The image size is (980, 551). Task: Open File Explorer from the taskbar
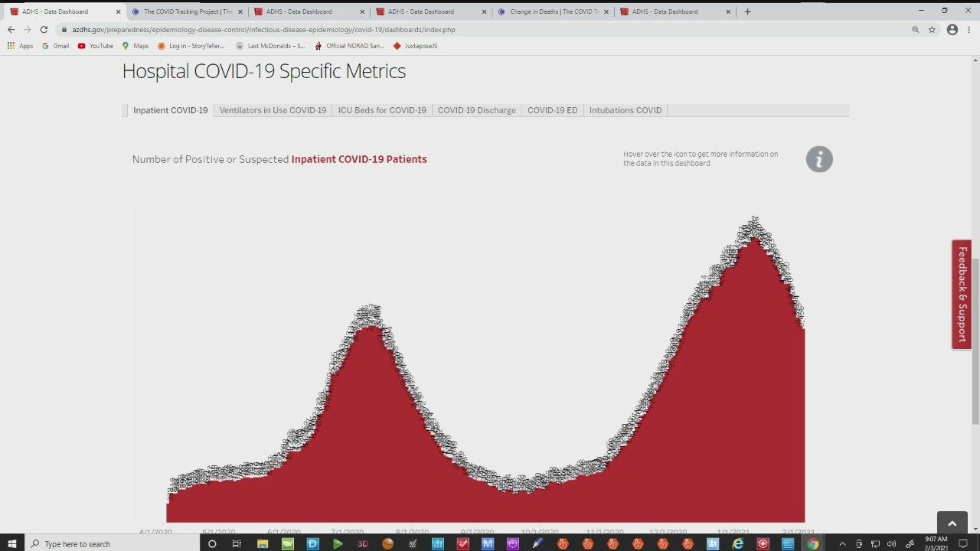(263, 544)
